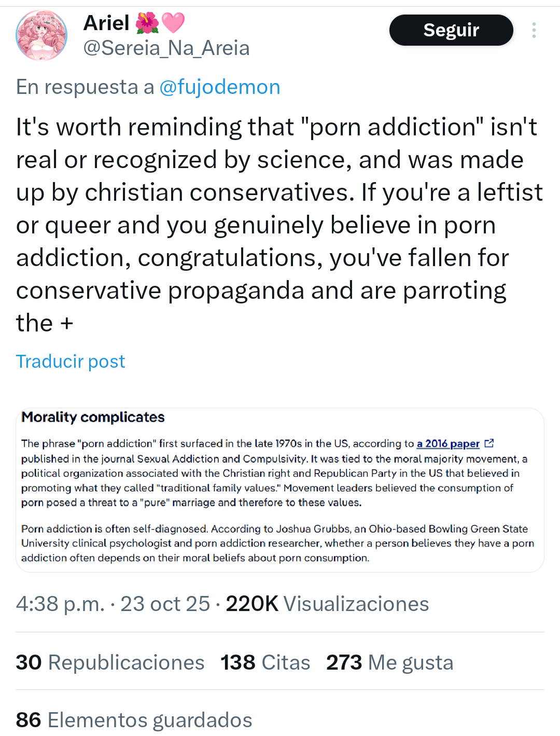Image resolution: width=560 pixels, height=736 pixels.
Task: Click the pink heart emoji in the name
Action: point(173,23)
